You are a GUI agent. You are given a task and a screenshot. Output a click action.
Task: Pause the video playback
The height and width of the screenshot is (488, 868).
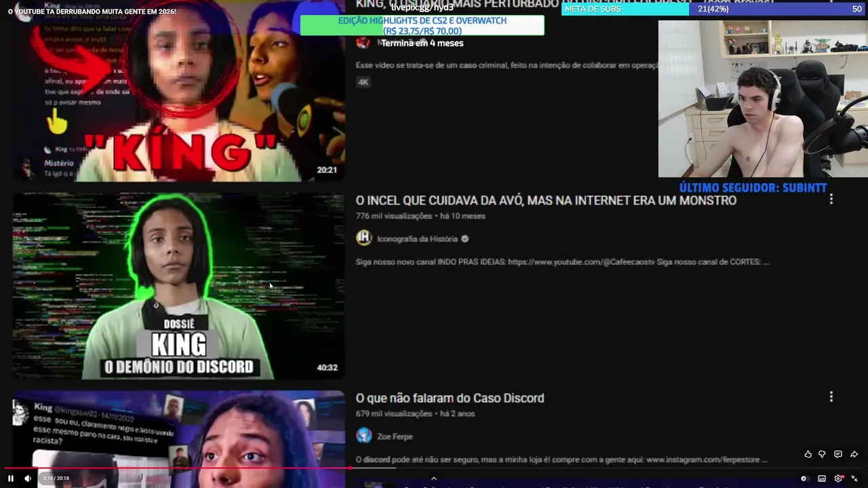click(10, 479)
